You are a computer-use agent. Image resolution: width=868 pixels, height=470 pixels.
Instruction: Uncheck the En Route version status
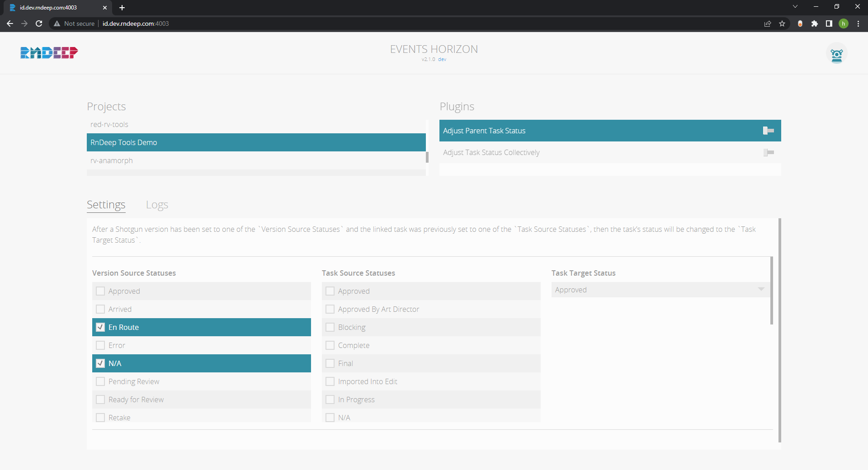point(100,327)
